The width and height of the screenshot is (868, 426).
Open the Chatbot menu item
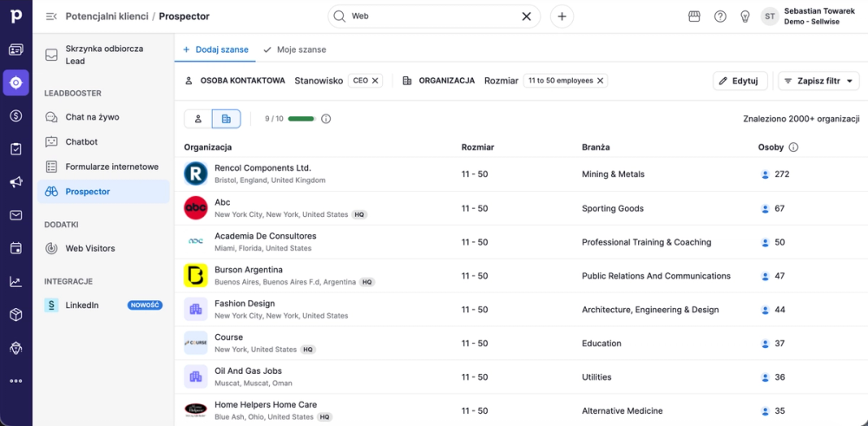pos(103,141)
